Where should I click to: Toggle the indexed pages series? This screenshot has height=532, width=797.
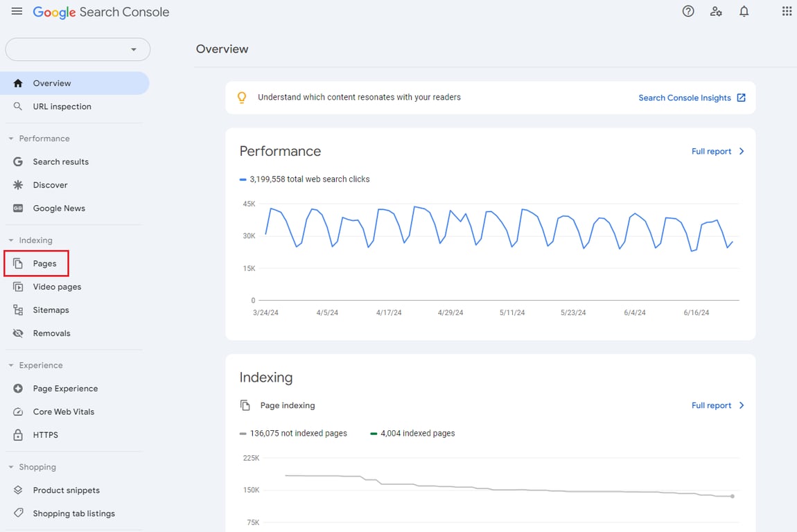coord(412,433)
